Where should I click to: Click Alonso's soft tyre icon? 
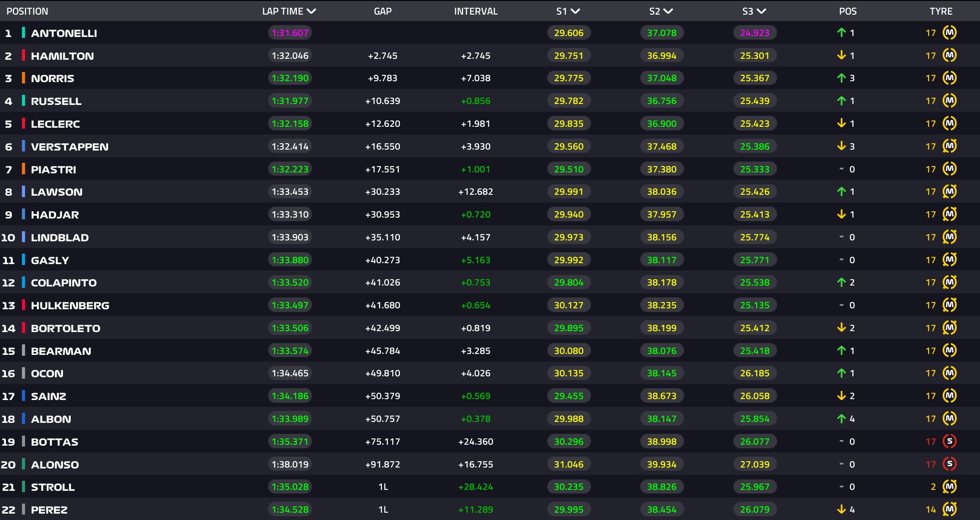[949, 464]
